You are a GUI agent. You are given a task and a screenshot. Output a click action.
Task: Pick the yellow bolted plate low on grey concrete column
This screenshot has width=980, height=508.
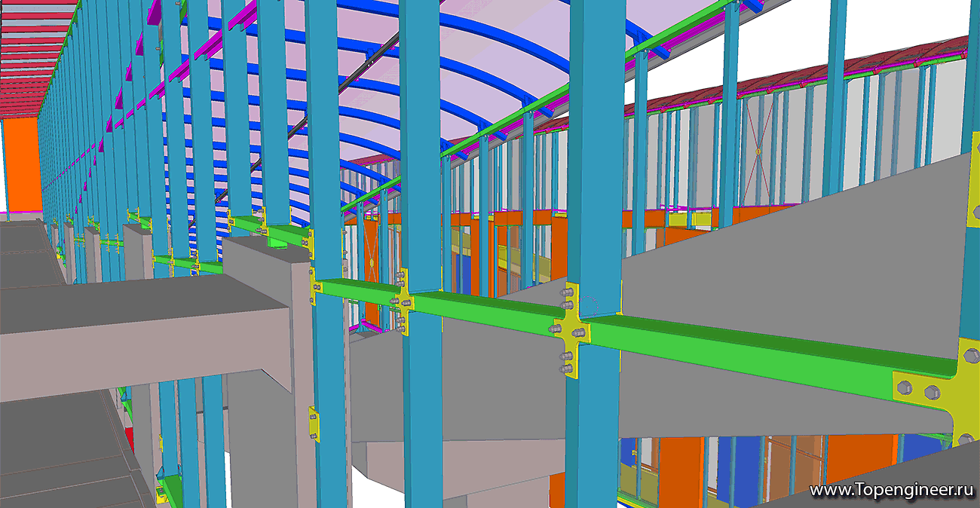tap(314, 423)
